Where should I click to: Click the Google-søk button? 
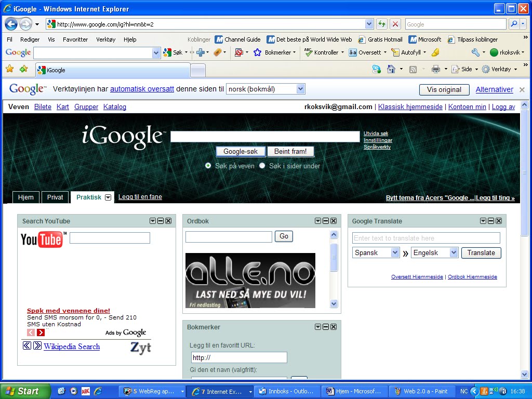(x=241, y=151)
